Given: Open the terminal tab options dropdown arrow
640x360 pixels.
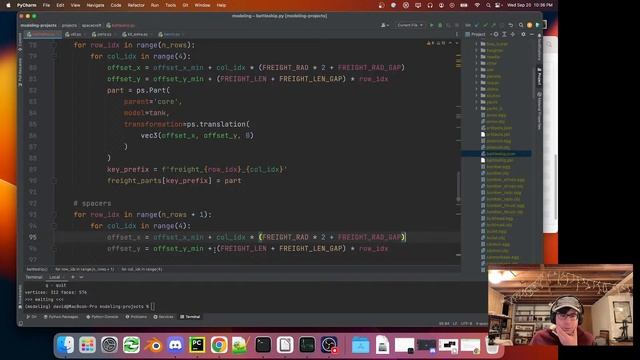Looking at the screenshot, I should [x=81, y=277].
